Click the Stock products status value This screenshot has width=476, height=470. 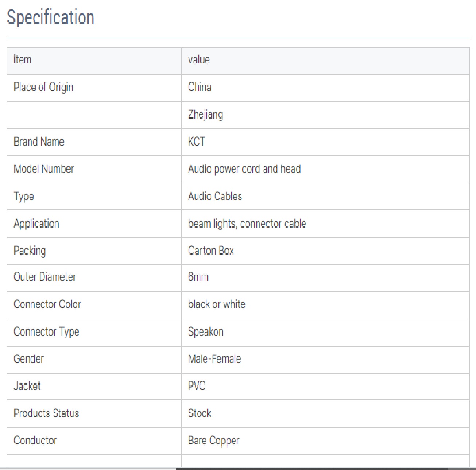coord(200,413)
